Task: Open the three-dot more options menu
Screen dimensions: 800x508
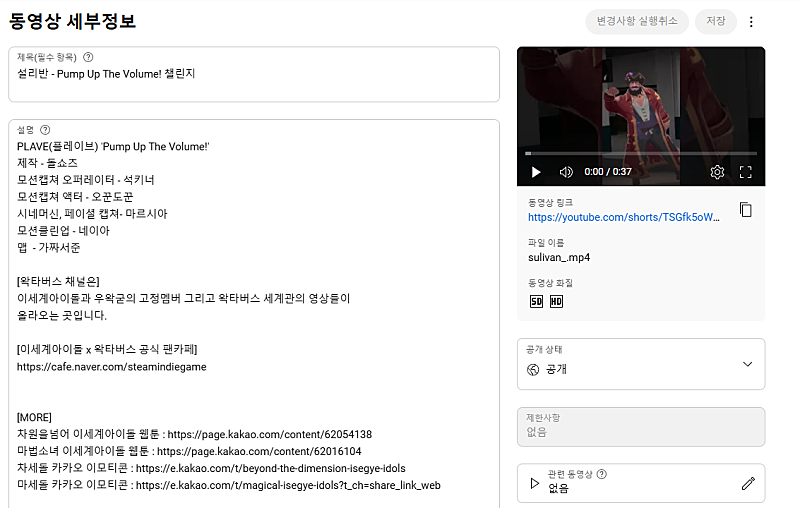Action: (751, 22)
